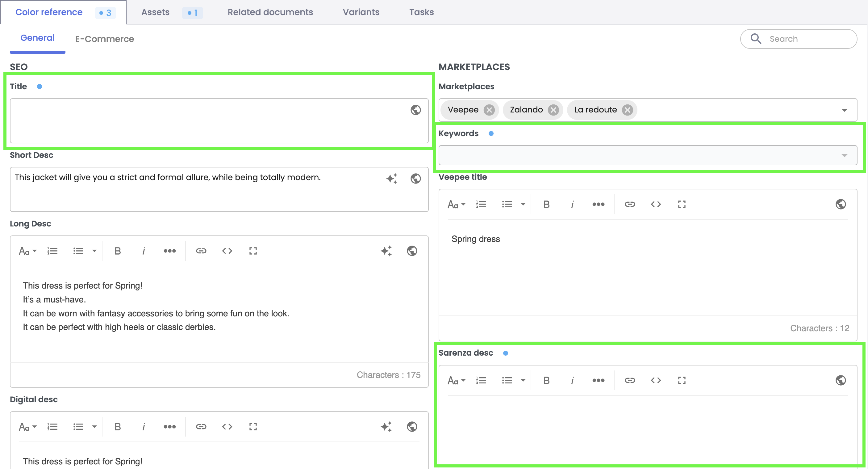
Task: Insert link in Long Desc editor
Action: 201,251
